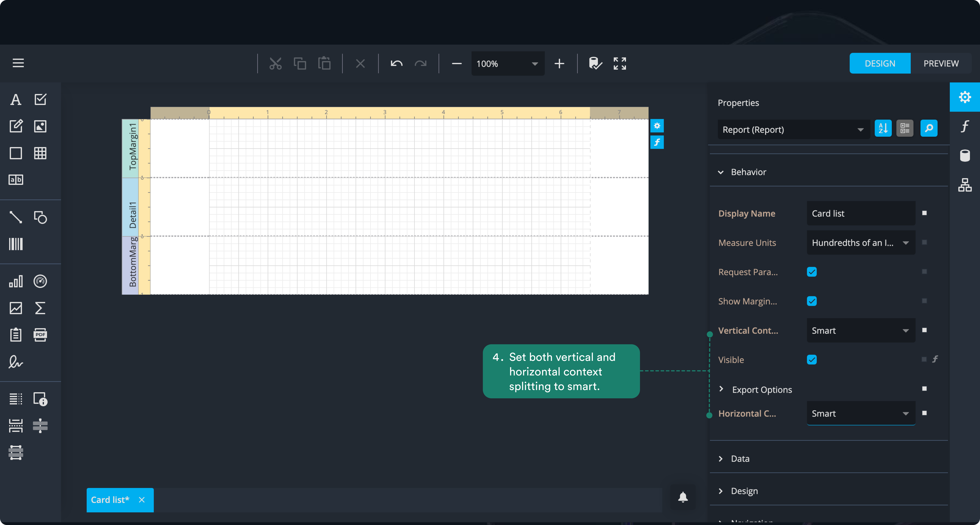The height and width of the screenshot is (525, 980).
Task: Edit the Display Name field
Action: point(861,214)
